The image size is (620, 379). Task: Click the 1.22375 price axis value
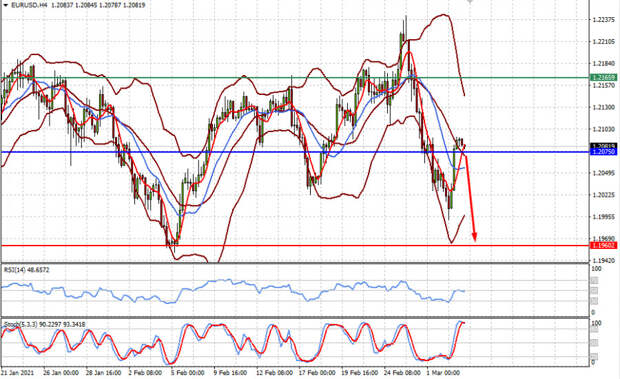[x=604, y=20]
